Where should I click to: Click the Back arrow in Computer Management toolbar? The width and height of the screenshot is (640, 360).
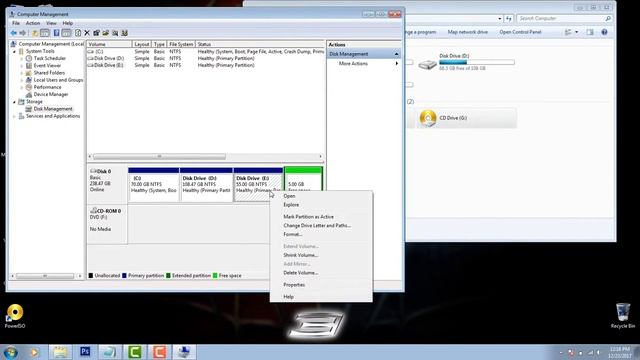(14, 33)
